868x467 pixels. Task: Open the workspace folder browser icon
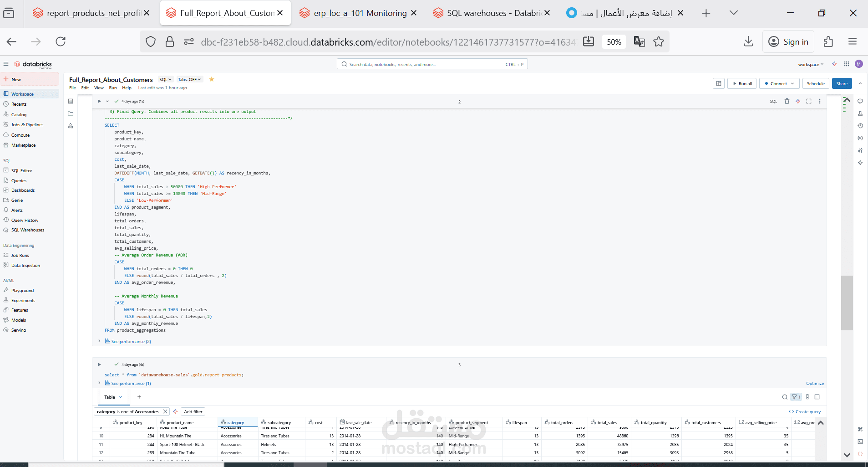[71, 113]
